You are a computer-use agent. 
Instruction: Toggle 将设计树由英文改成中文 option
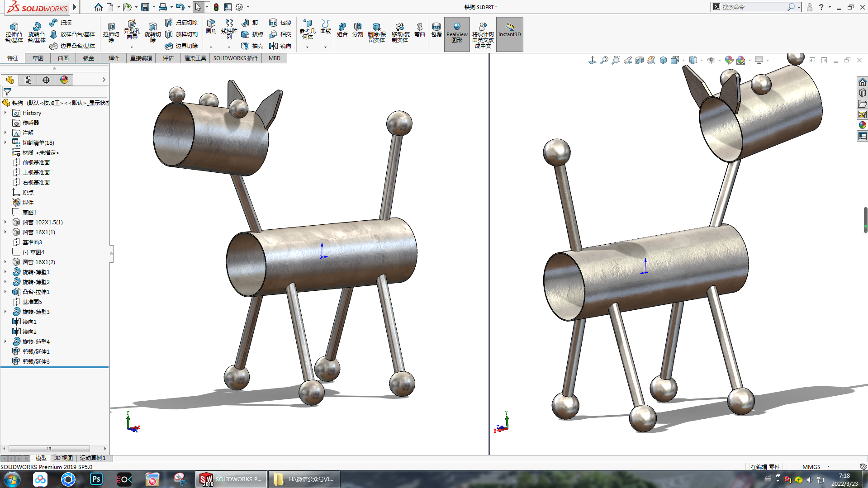483,34
